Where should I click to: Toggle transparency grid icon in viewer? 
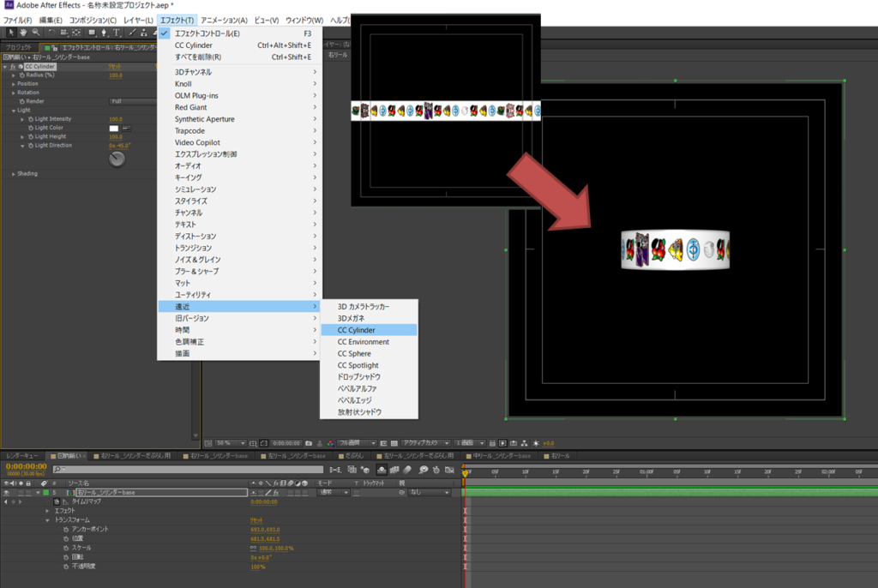[394, 443]
